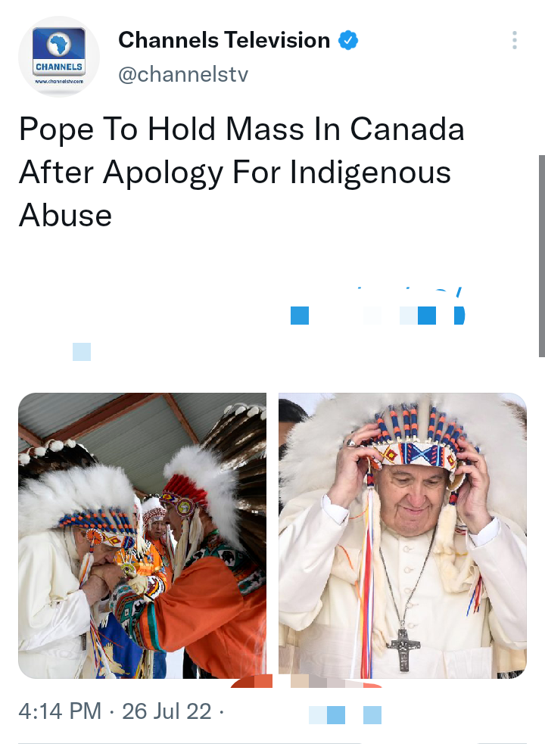Open the photo of Pope kissing hand

pyautogui.click(x=142, y=536)
